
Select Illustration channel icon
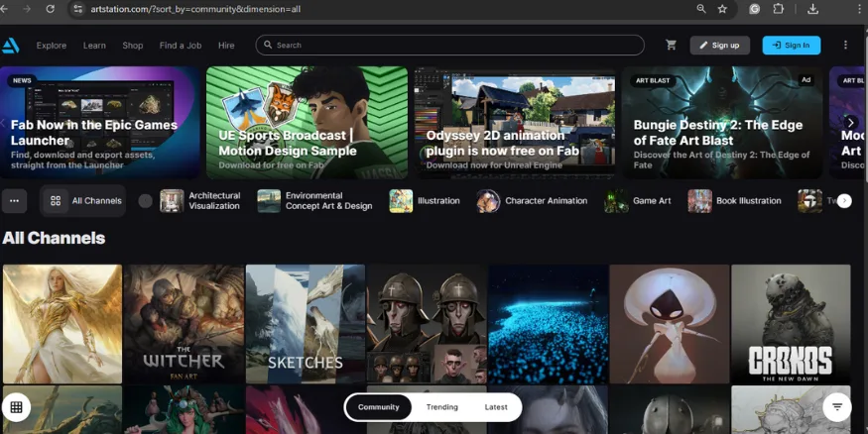(x=401, y=201)
